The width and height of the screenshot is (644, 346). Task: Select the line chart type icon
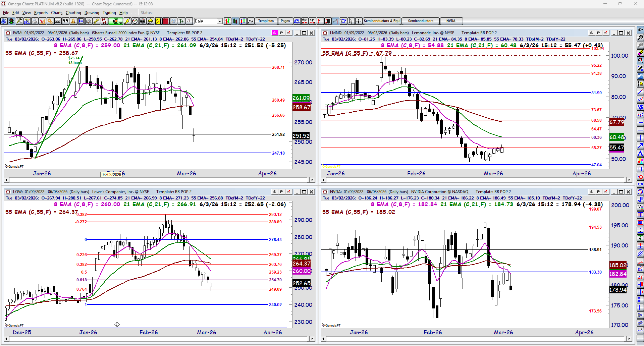251,21
